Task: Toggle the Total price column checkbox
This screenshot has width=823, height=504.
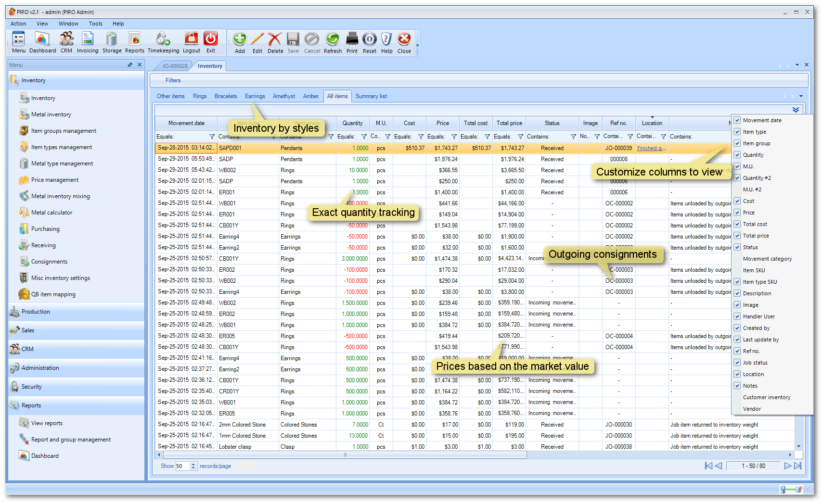Action: click(737, 236)
